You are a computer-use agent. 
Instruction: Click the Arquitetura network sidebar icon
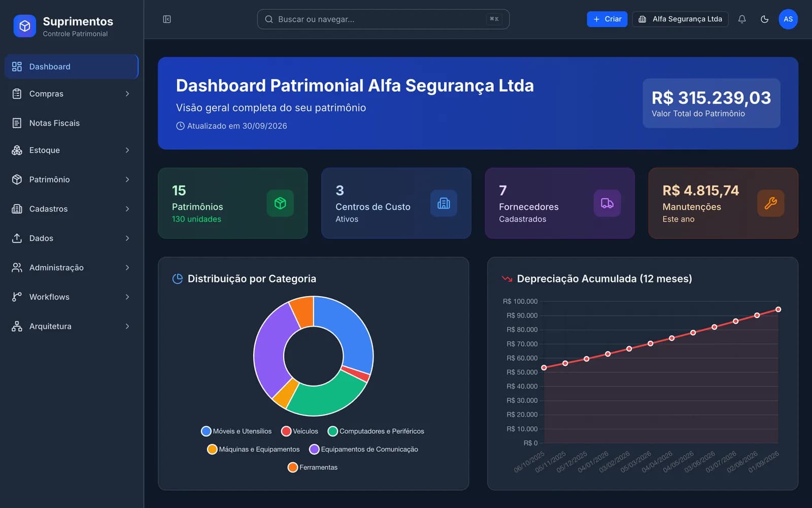point(17,326)
